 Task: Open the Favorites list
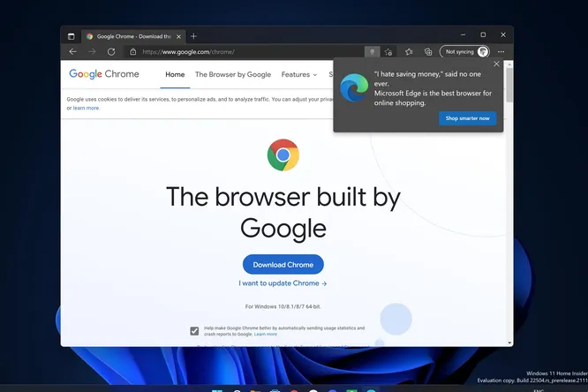[409, 52]
